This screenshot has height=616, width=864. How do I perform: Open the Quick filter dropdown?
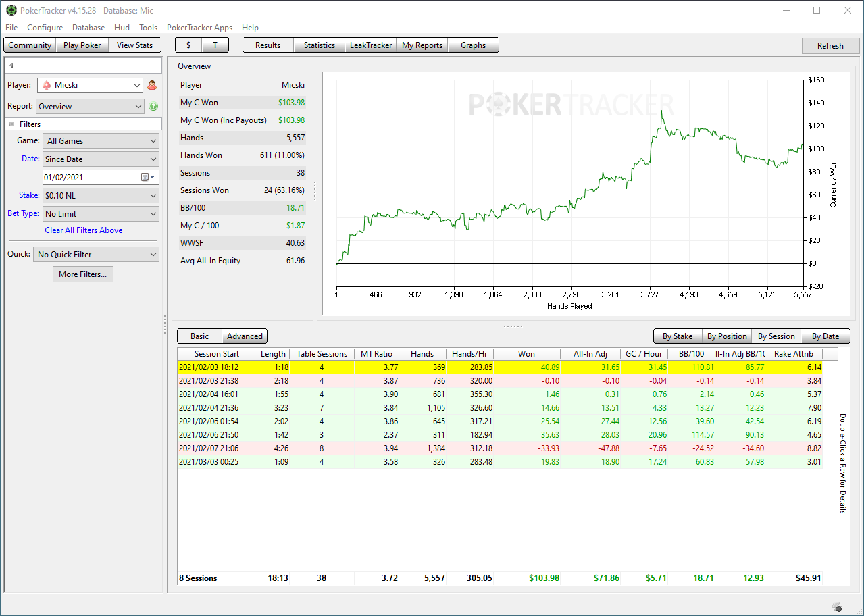pos(96,255)
